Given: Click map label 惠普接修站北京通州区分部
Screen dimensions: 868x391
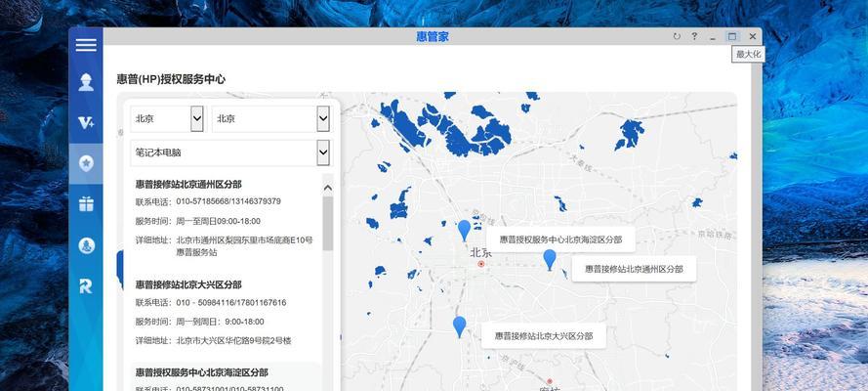Looking at the screenshot, I should [x=634, y=269].
